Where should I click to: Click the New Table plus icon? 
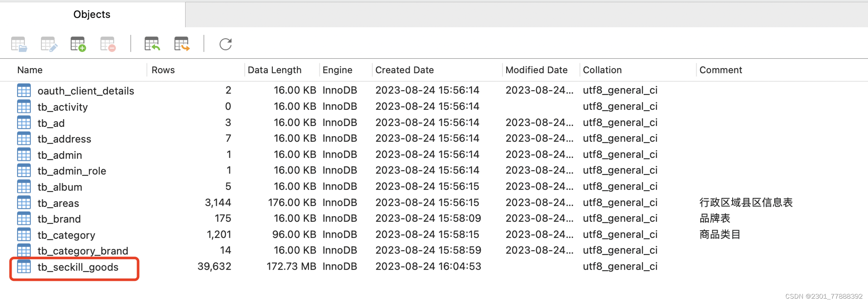78,44
